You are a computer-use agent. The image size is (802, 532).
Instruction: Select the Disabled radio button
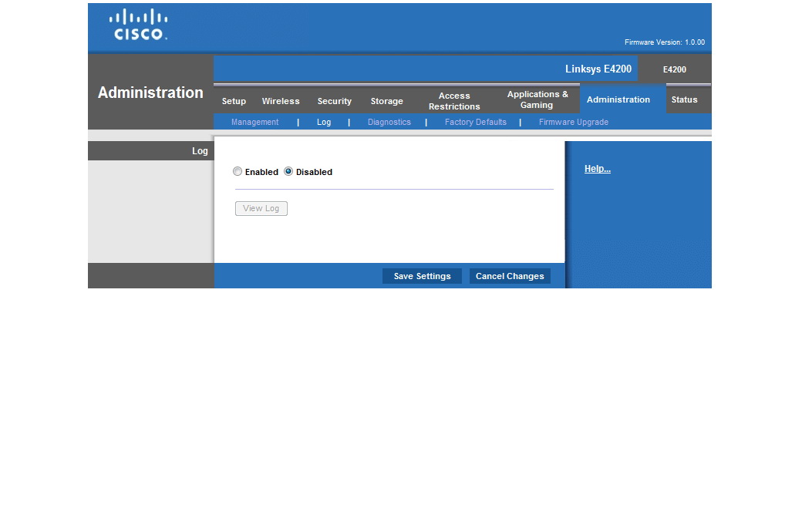(288, 172)
